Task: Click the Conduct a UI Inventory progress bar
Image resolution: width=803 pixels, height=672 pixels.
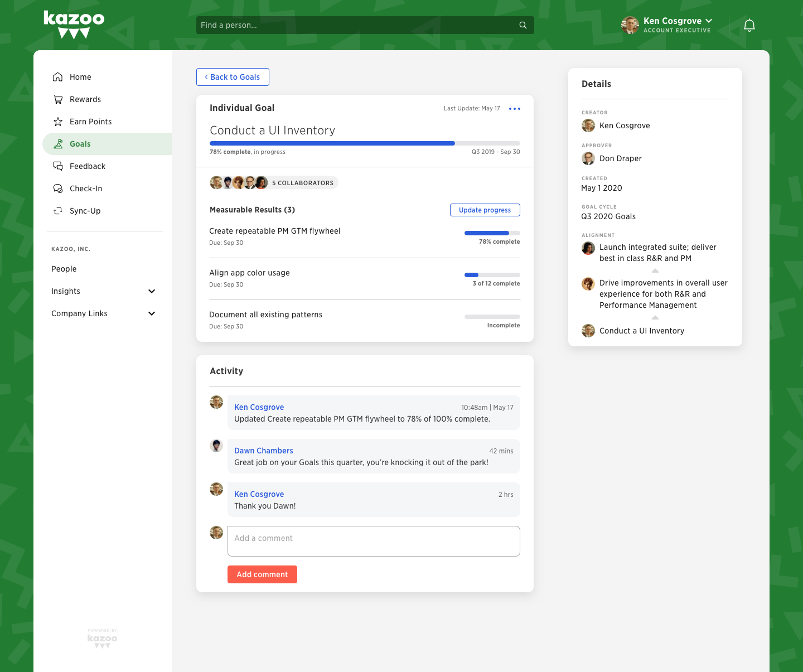Action: (365, 143)
